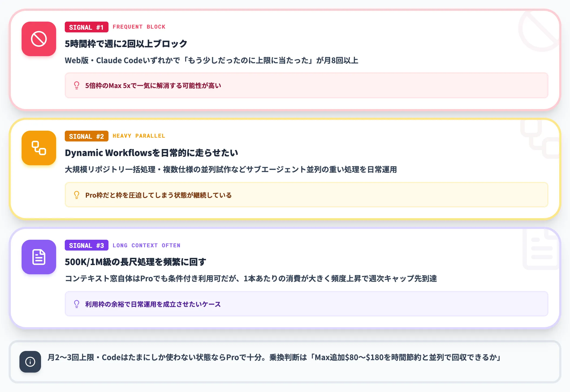Click the red block icon for Signal #1
570x392 pixels.
click(x=39, y=39)
